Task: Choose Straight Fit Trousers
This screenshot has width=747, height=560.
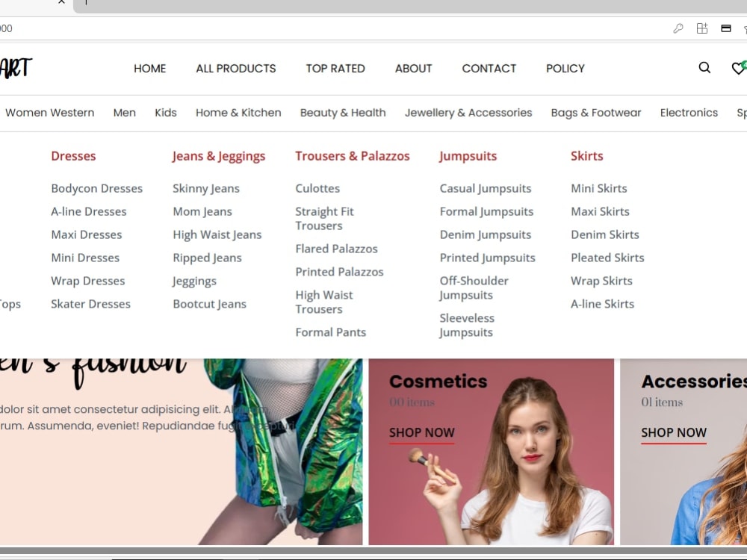Action: coord(324,219)
